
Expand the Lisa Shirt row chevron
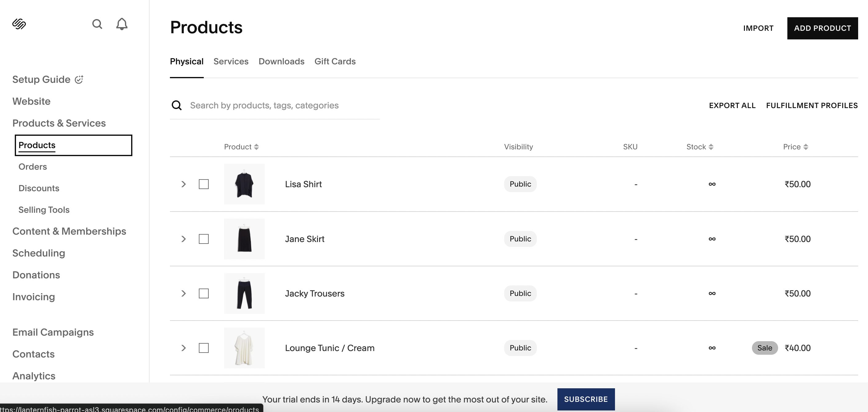click(184, 184)
